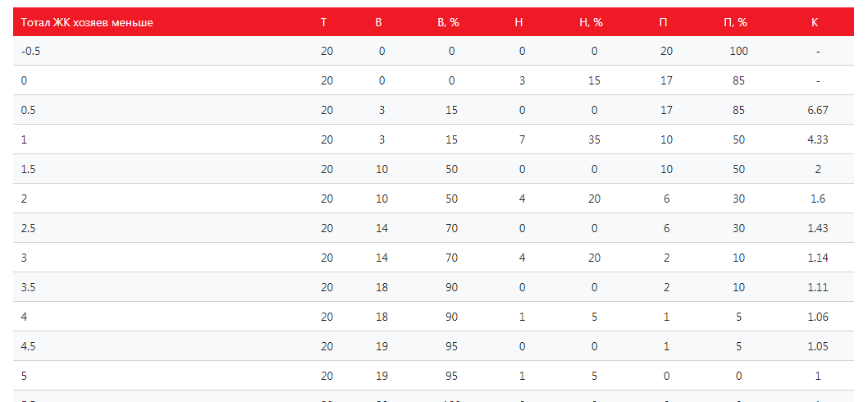
Task: Click coefficient 6.67 in the table
Action: pyautogui.click(x=818, y=110)
